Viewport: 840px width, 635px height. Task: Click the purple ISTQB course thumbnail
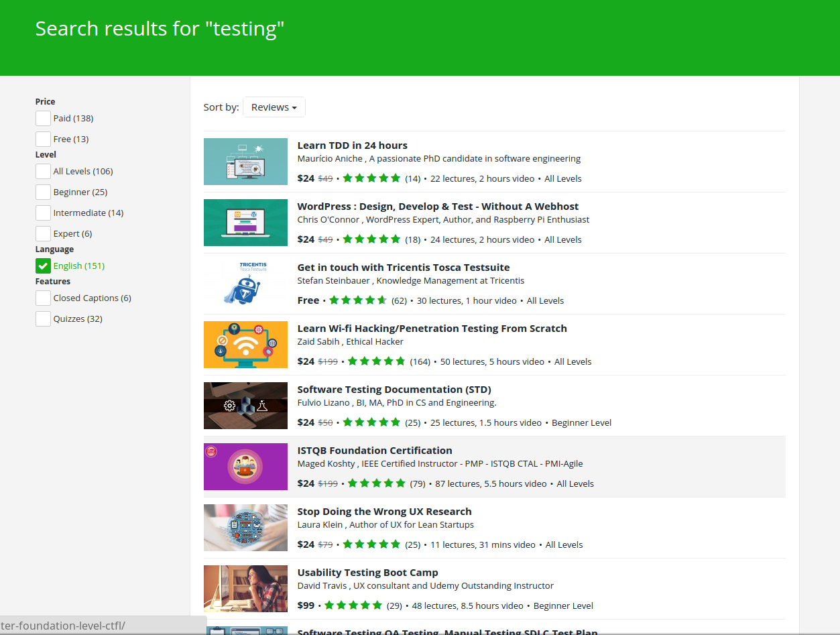(x=245, y=467)
